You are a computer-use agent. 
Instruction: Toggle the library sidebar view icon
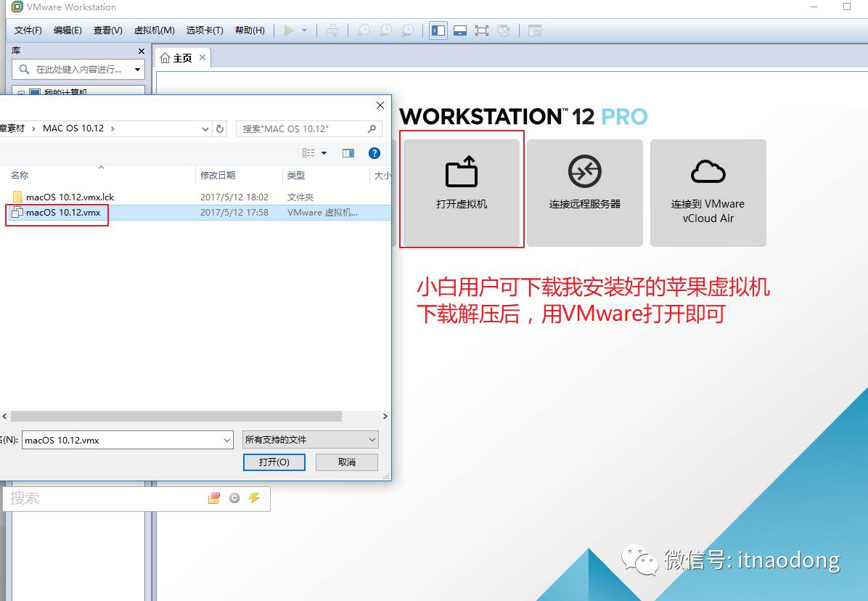438,30
